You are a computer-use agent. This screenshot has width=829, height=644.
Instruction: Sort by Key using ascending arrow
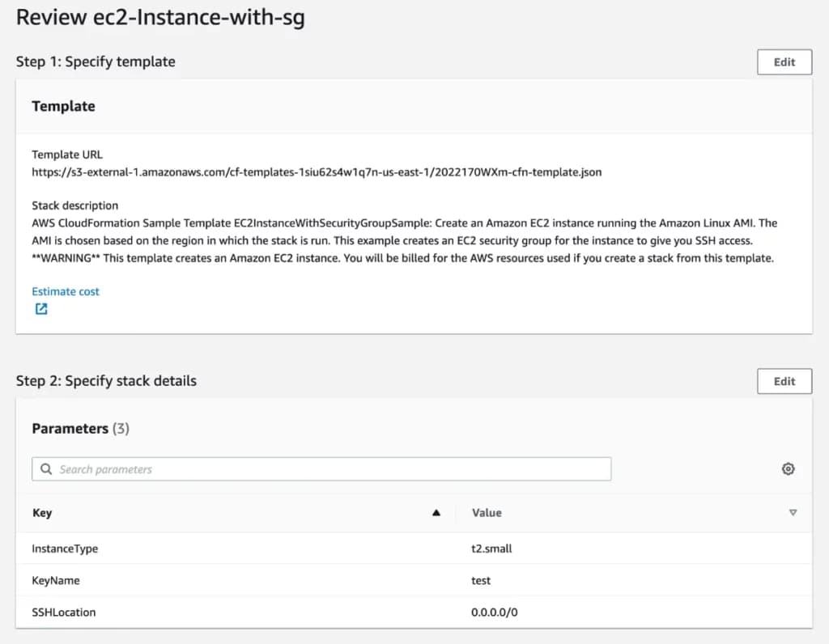click(x=436, y=513)
